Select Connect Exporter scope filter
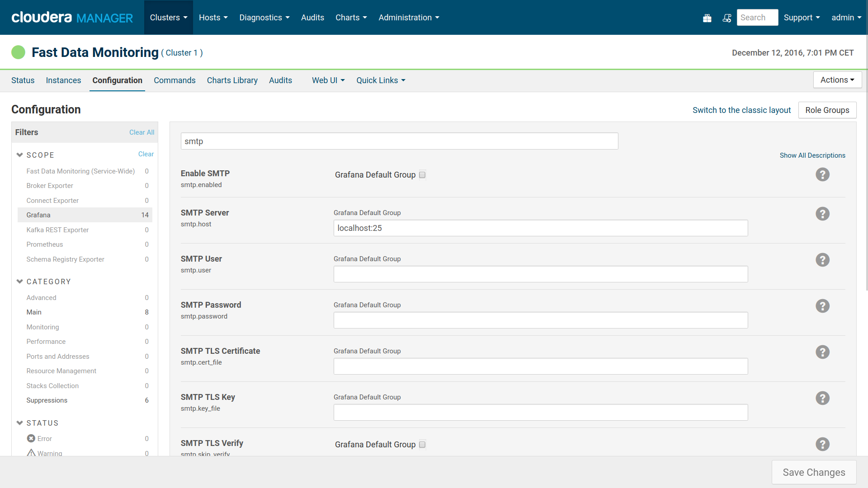This screenshot has height=488, width=868. (85, 201)
